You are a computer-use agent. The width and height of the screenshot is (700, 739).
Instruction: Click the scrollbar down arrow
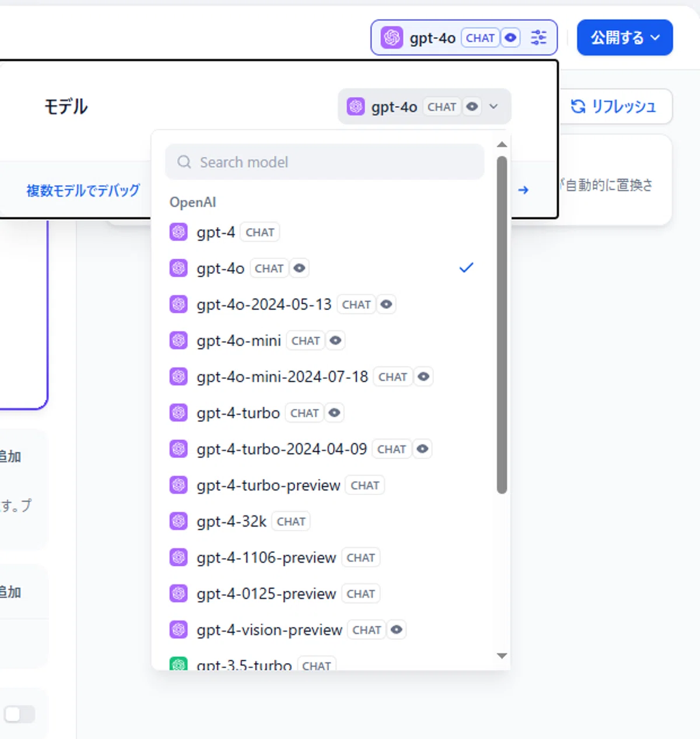click(x=502, y=656)
